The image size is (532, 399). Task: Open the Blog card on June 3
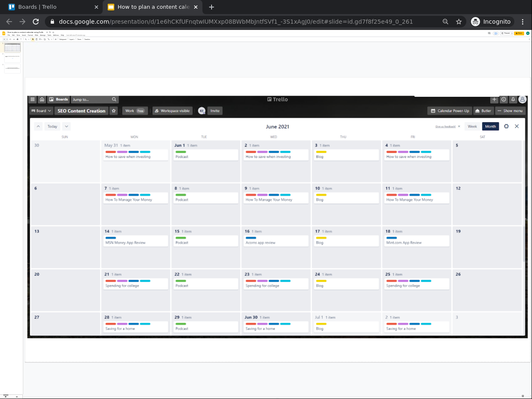click(x=347, y=155)
